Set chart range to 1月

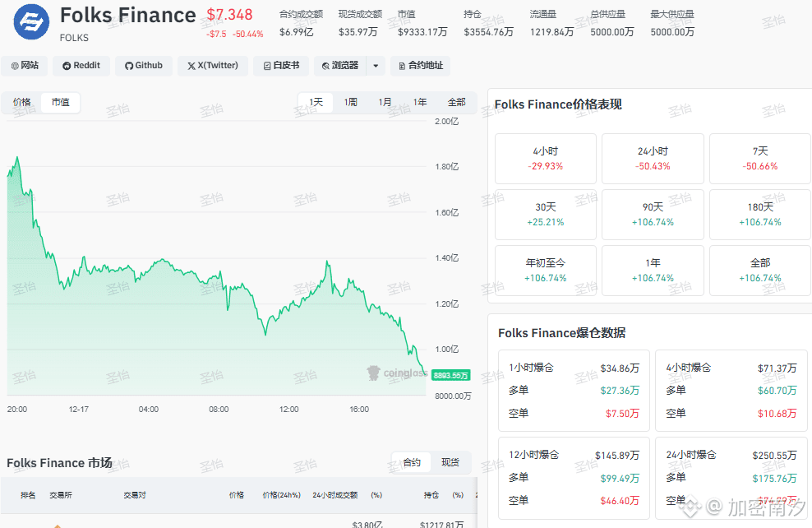click(x=385, y=103)
